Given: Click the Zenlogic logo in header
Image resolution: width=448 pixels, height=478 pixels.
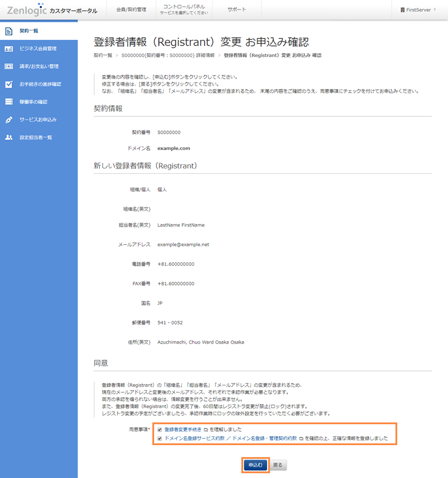Looking at the screenshot, I should [27, 10].
